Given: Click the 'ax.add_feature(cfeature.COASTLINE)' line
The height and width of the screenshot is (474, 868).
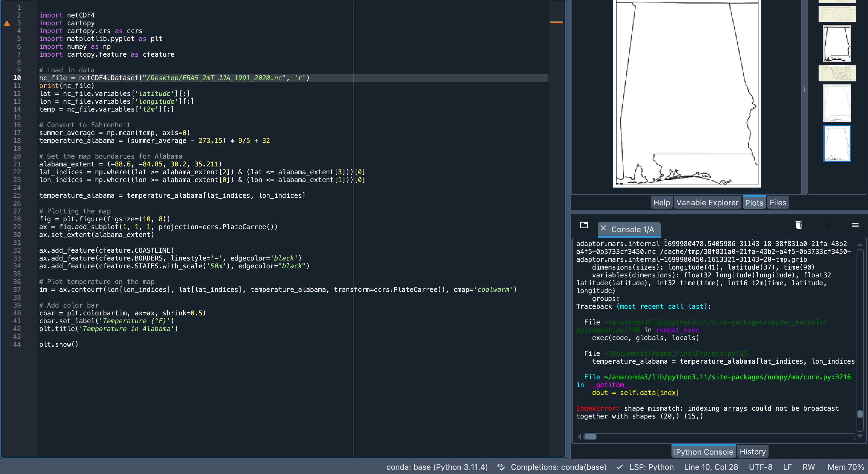Looking at the screenshot, I should pos(106,250).
